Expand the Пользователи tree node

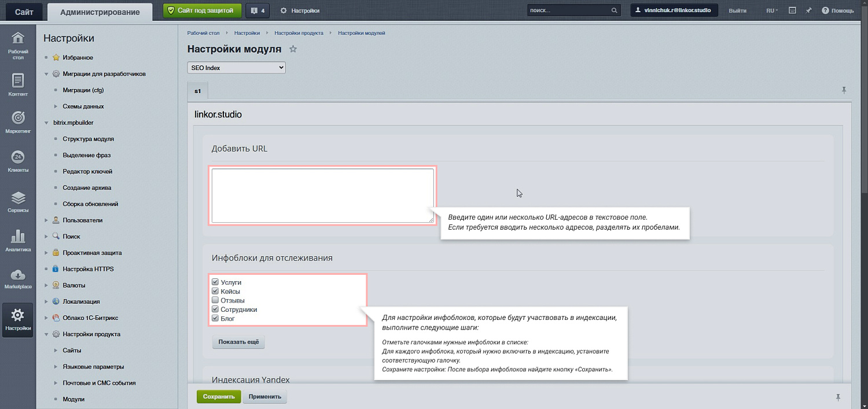[47, 220]
